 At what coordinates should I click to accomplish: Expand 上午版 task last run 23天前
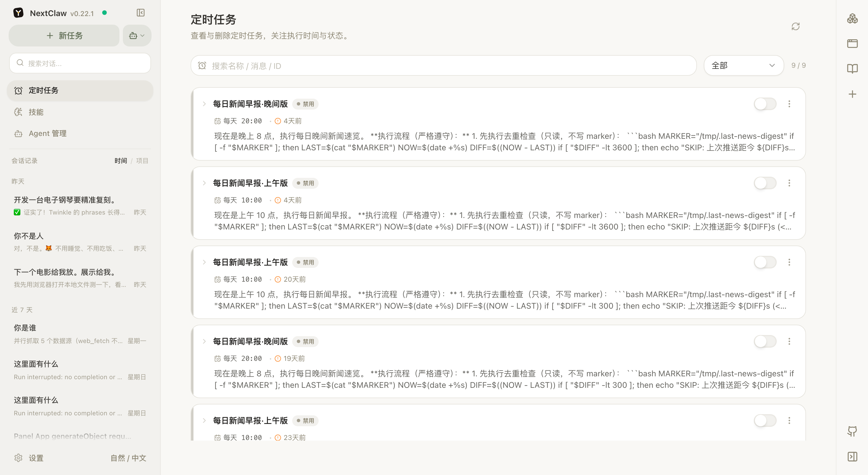(204, 420)
